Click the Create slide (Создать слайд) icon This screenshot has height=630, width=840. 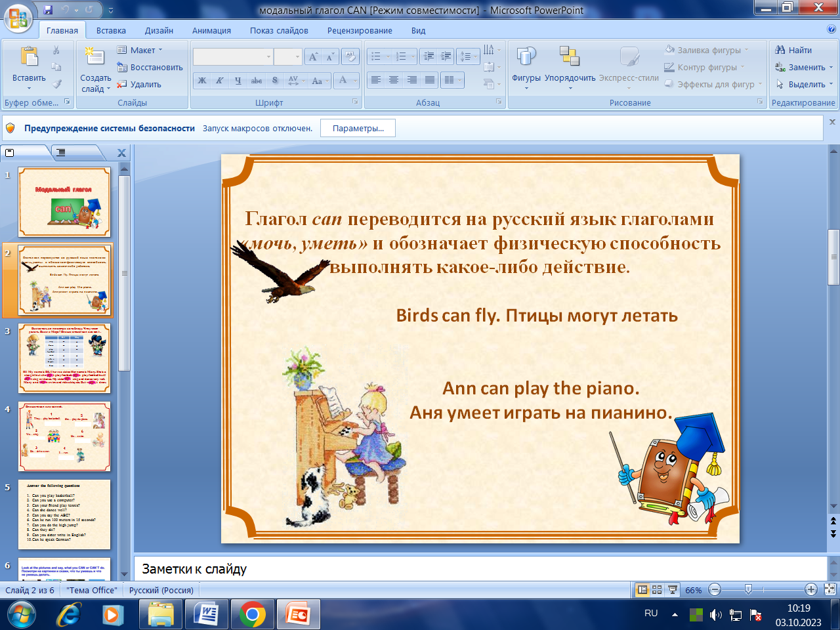[95, 58]
